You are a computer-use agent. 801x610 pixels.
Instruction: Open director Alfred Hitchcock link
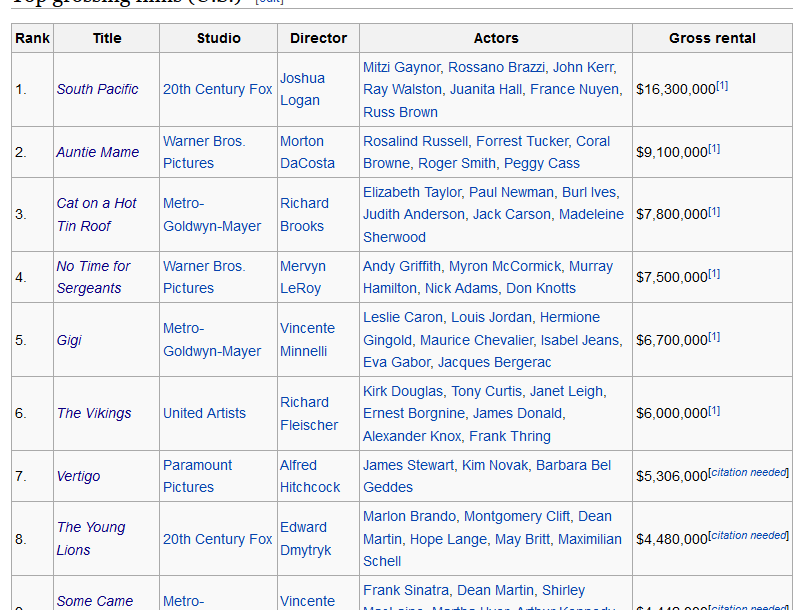(310, 476)
